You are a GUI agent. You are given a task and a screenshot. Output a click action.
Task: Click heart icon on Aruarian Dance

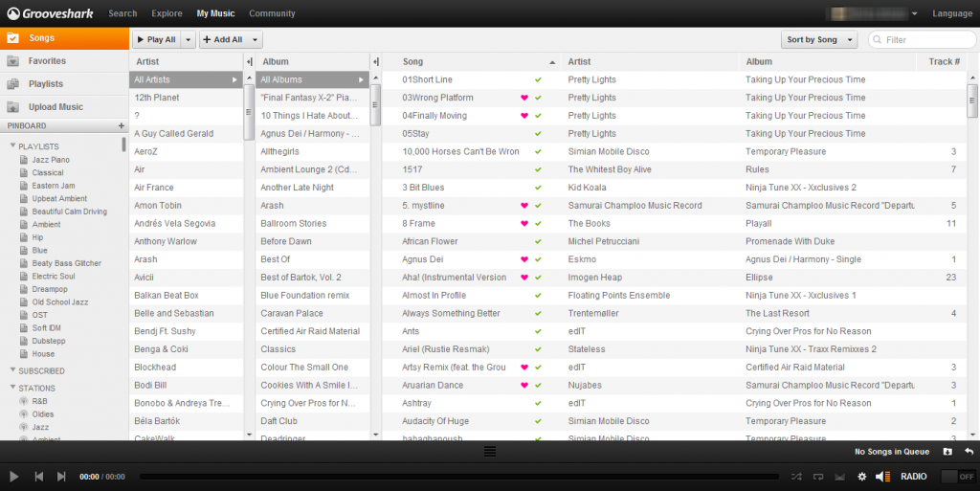click(x=524, y=386)
